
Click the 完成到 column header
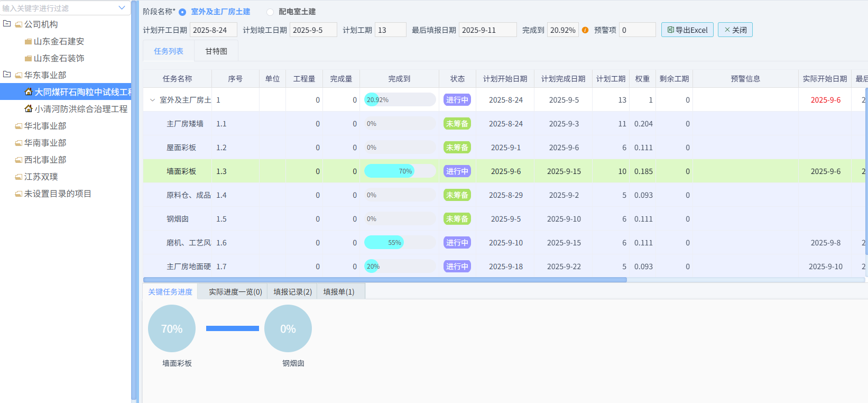[399, 79]
